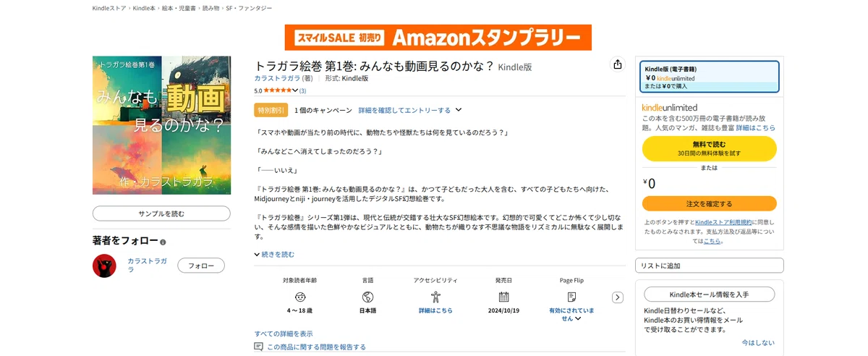This screenshot has width=868, height=356.
Task: Click 注文を確定する order button
Action: coord(710,203)
